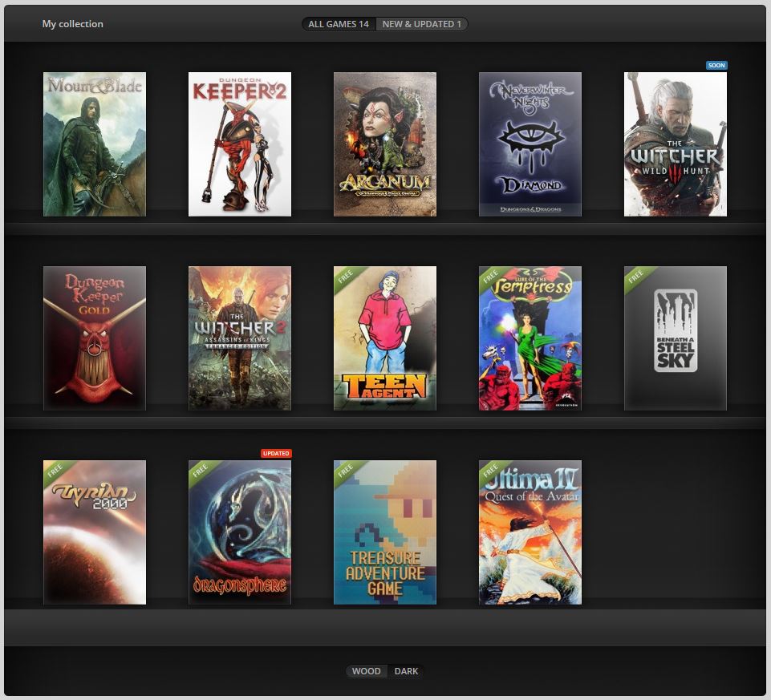Choose the Wood shelf theme
Screen dimensions: 771x700
pyautogui.click(x=367, y=671)
